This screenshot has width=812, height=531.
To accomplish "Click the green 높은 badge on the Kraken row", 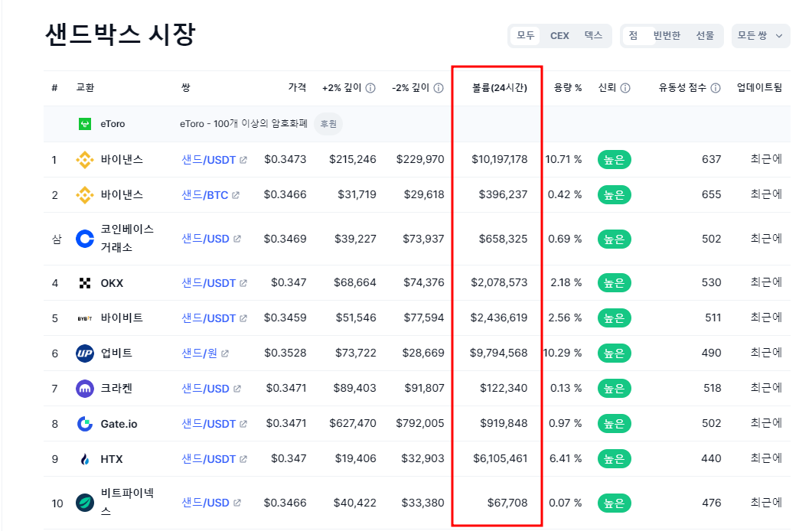I will (x=613, y=388).
